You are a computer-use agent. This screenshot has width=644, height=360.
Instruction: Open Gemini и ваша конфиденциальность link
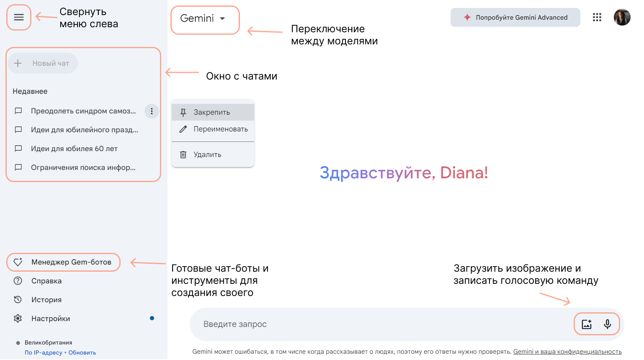coord(567,352)
